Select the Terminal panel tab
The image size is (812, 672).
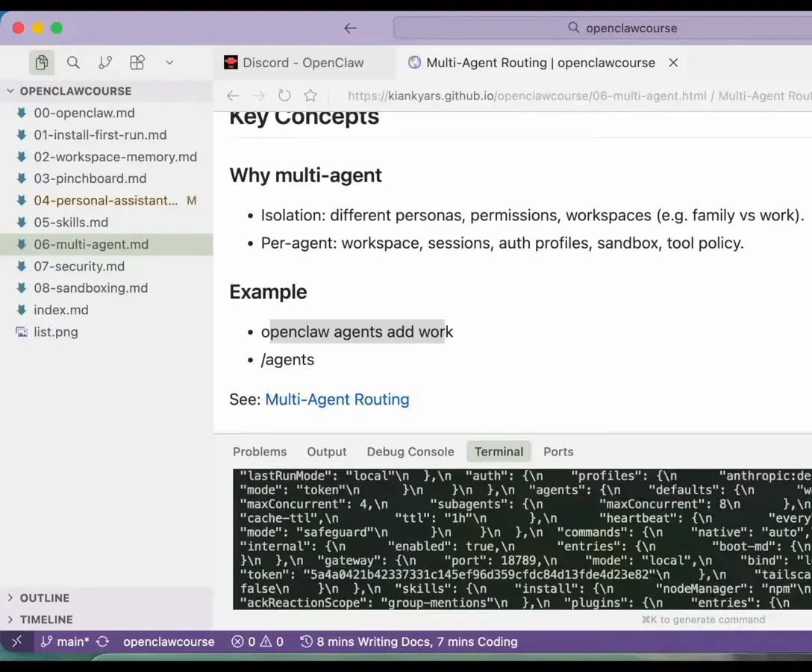point(499,452)
